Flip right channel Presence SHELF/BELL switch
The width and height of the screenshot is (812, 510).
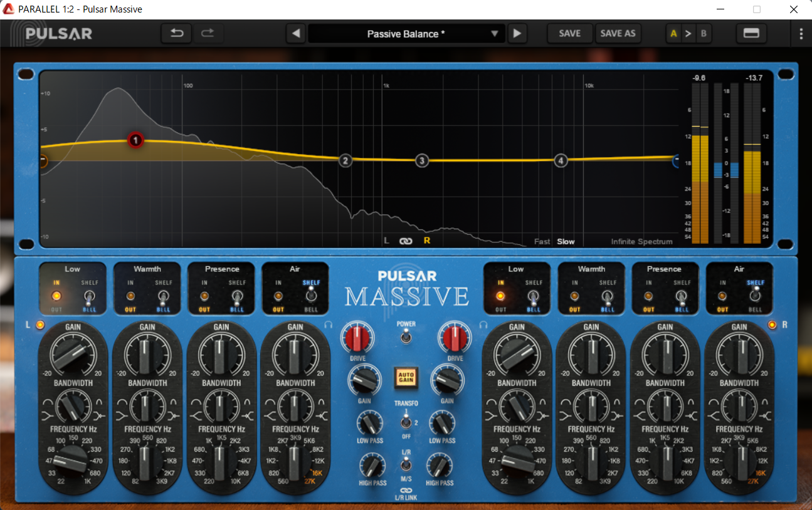682,296
